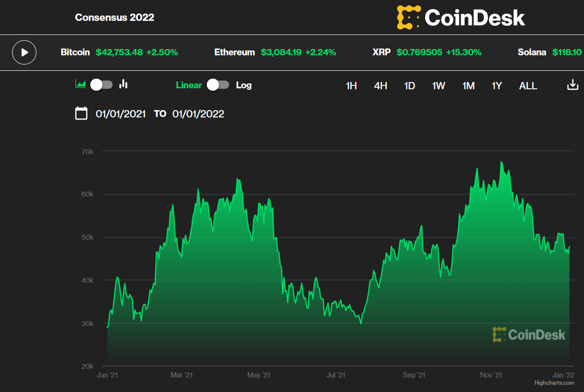This screenshot has height=392, width=584.
Task: Click the 70k y-axis label
Action: tap(87, 151)
